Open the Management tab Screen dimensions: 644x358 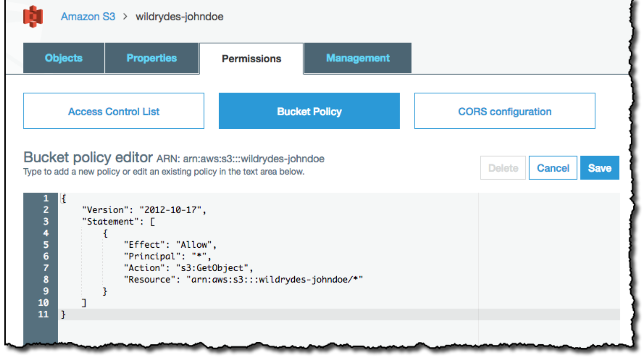point(358,58)
